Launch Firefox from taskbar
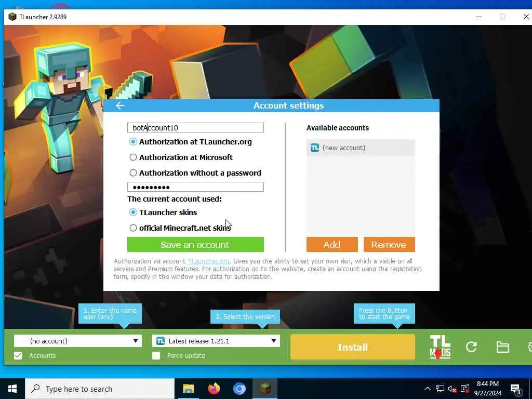Image resolution: width=532 pixels, height=399 pixels. click(214, 389)
